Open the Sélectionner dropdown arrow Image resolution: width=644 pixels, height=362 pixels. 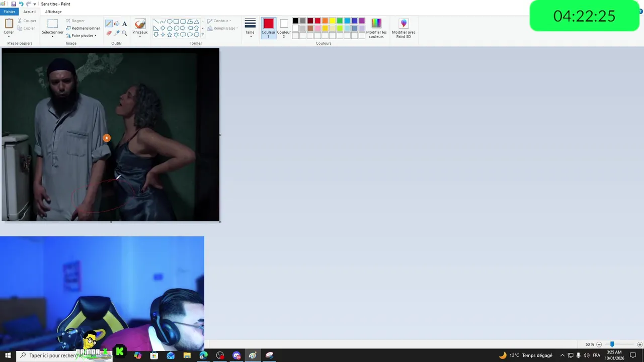(x=52, y=37)
